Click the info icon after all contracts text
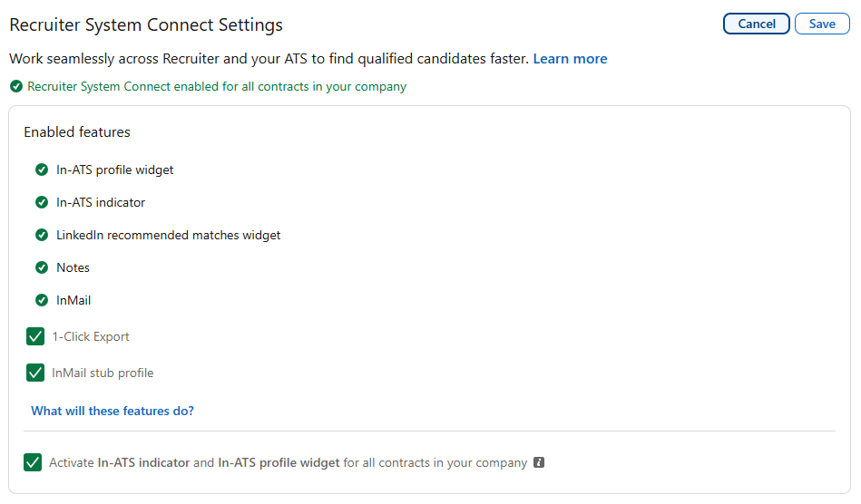This screenshot has width=861, height=504. [539, 462]
